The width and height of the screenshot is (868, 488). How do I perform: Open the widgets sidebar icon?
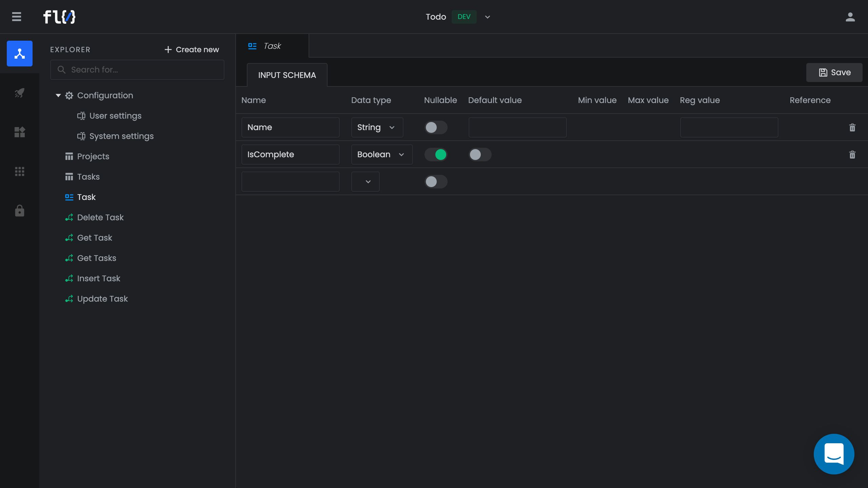click(x=20, y=132)
